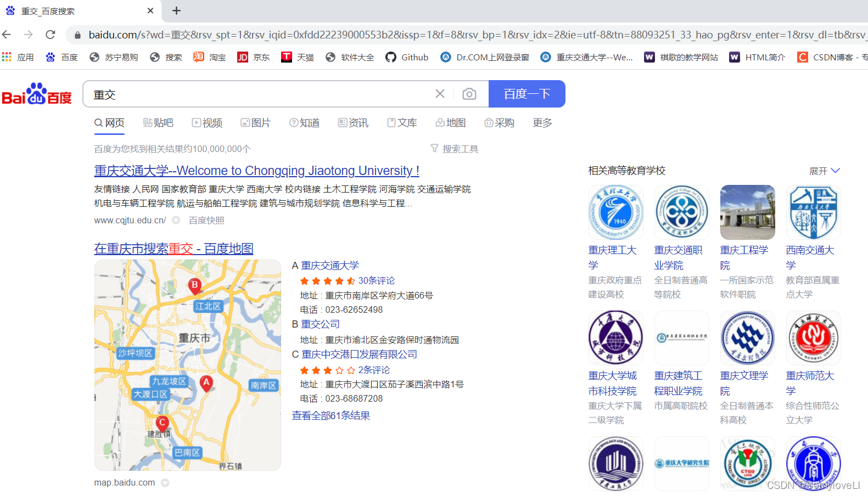Open the 百度快照 cached page link

coord(206,220)
